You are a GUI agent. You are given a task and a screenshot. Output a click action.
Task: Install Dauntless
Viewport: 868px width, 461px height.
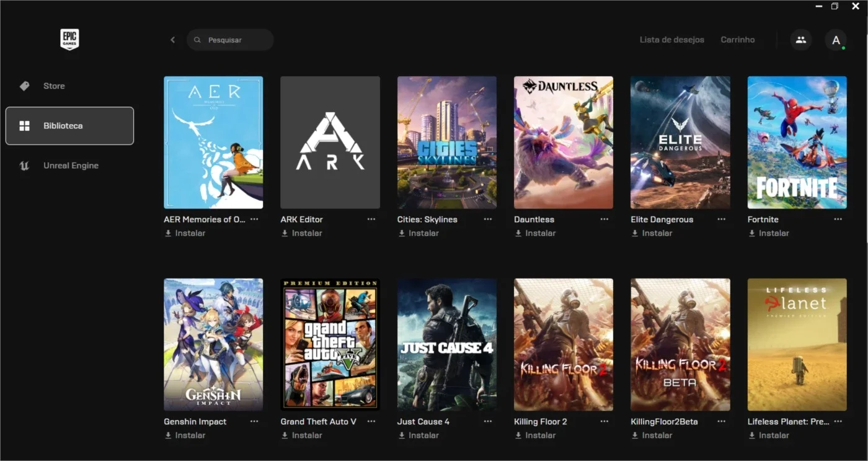click(535, 233)
